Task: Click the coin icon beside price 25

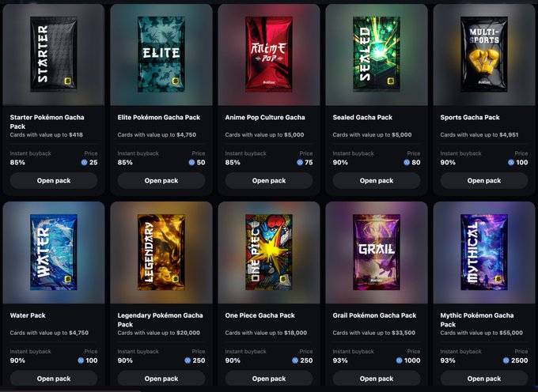Action: click(84, 163)
